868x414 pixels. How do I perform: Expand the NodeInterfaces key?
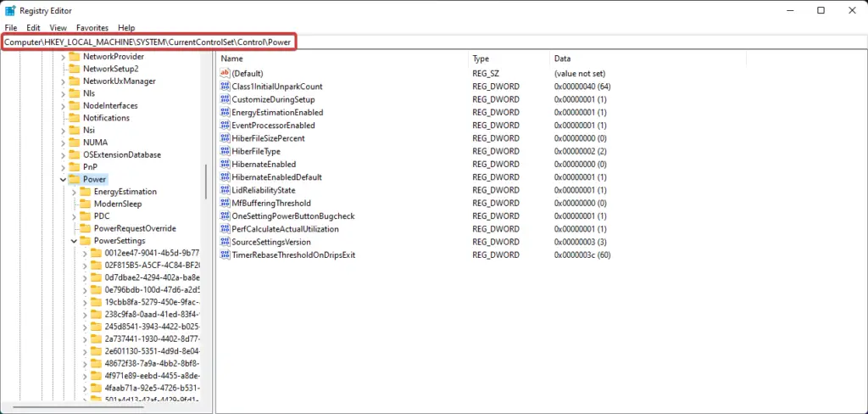pos(63,106)
